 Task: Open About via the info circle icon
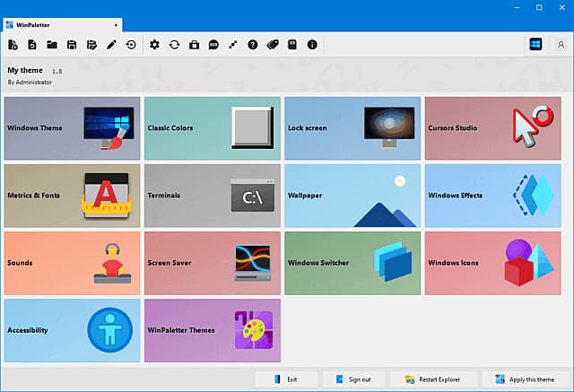click(312, 45)
